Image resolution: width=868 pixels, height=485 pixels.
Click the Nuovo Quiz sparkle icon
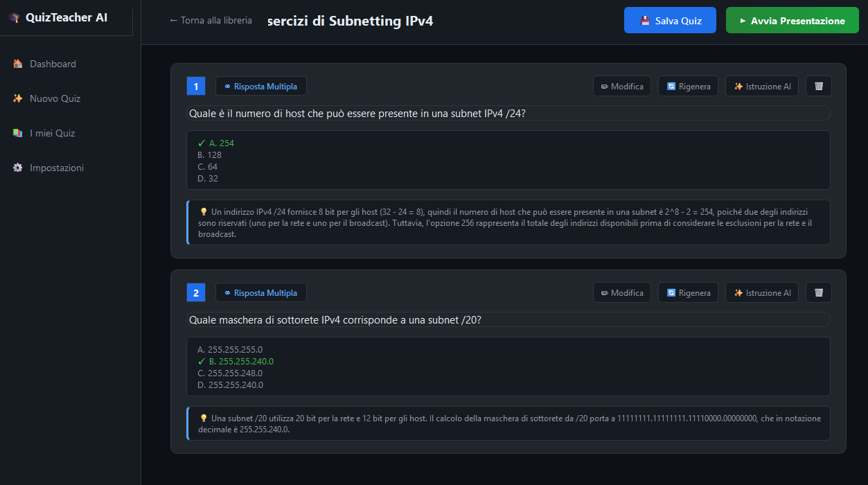(18, 98)
